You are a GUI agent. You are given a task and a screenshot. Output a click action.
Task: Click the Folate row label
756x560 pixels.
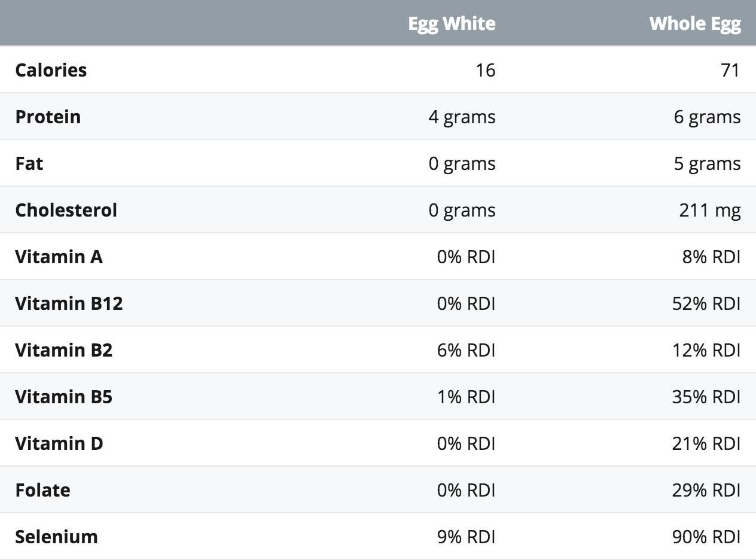(x=42, y=490)
